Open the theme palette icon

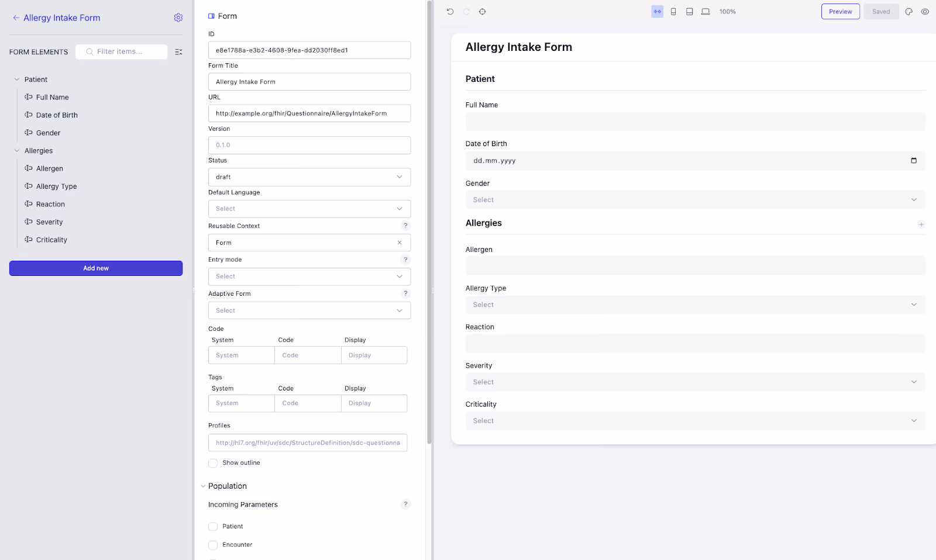click(909, 12)
